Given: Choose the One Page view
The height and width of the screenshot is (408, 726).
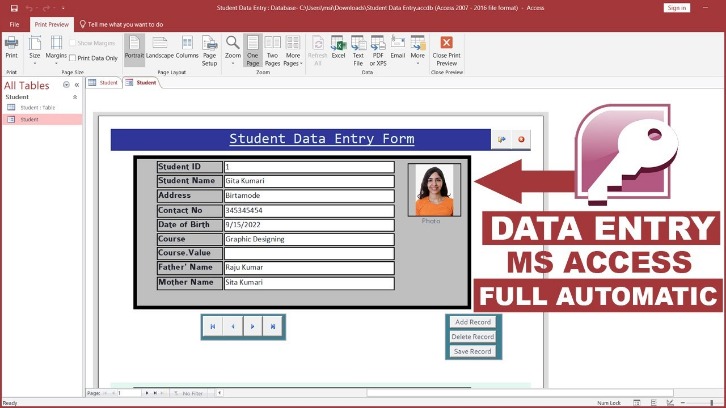Looking at the screenshot, I should 253,51.
